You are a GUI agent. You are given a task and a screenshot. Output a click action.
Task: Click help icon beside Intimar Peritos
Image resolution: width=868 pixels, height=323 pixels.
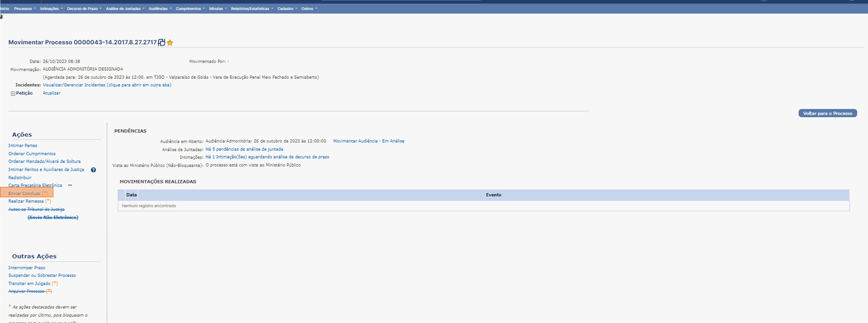click(93, 170)
